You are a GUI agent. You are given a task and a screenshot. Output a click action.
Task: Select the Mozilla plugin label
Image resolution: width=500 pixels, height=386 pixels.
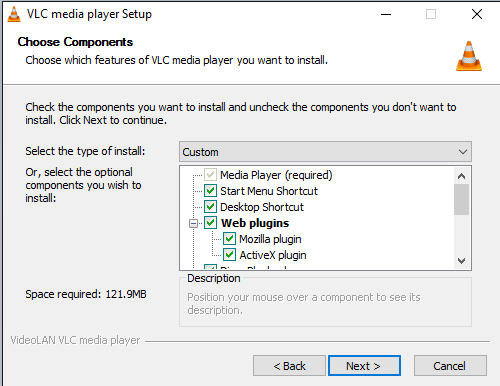[270, 239]
